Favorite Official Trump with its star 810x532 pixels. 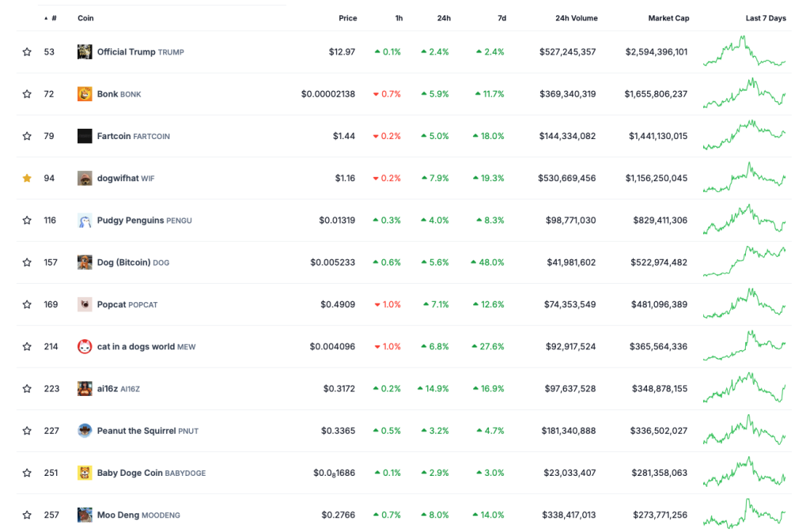click(27, 51)
